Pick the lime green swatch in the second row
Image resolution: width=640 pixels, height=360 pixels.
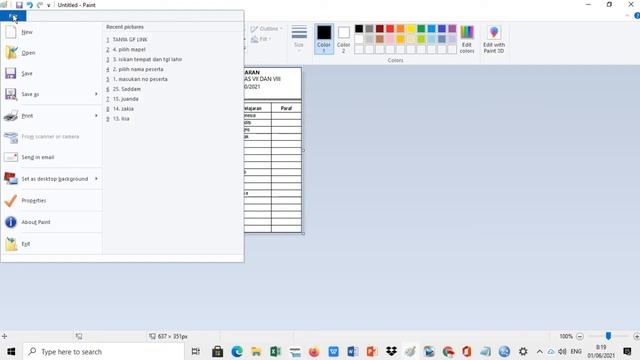point(421,39)
